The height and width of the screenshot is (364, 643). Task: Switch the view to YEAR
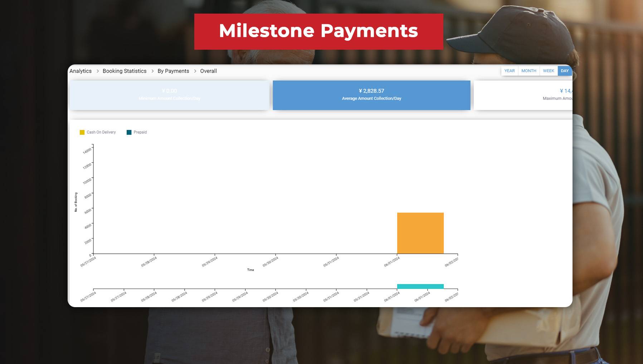(510, 71)
